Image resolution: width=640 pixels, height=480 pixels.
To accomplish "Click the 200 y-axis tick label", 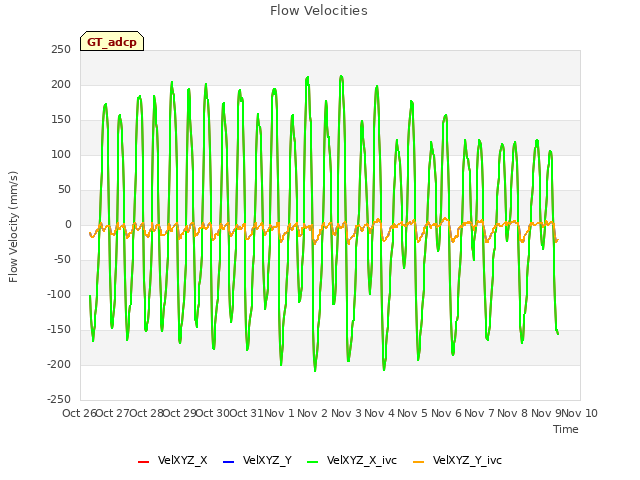I will click(61, 84).
